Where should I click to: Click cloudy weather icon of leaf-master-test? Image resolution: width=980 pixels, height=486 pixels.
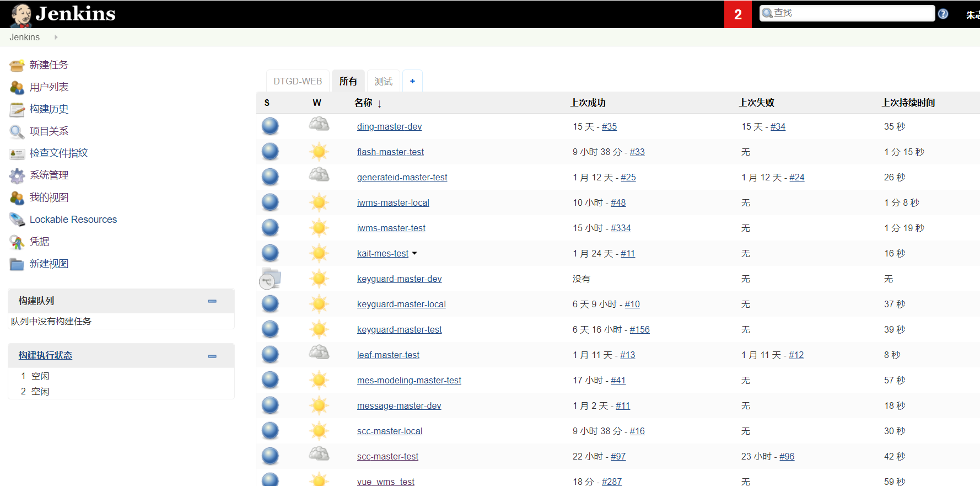tap(319, 353)
